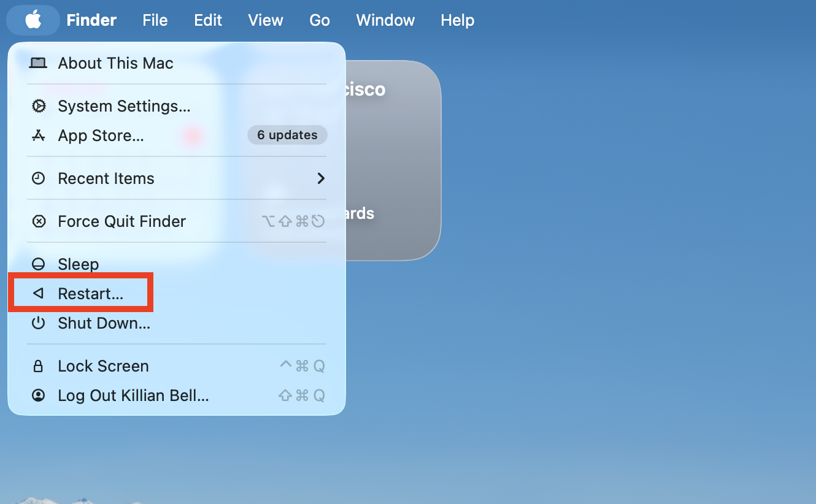Image resolution: width=816 pixels, height=504 pixels.
Task: Click the Force Quit circled-x icon
Action: (x=38, y=221)
